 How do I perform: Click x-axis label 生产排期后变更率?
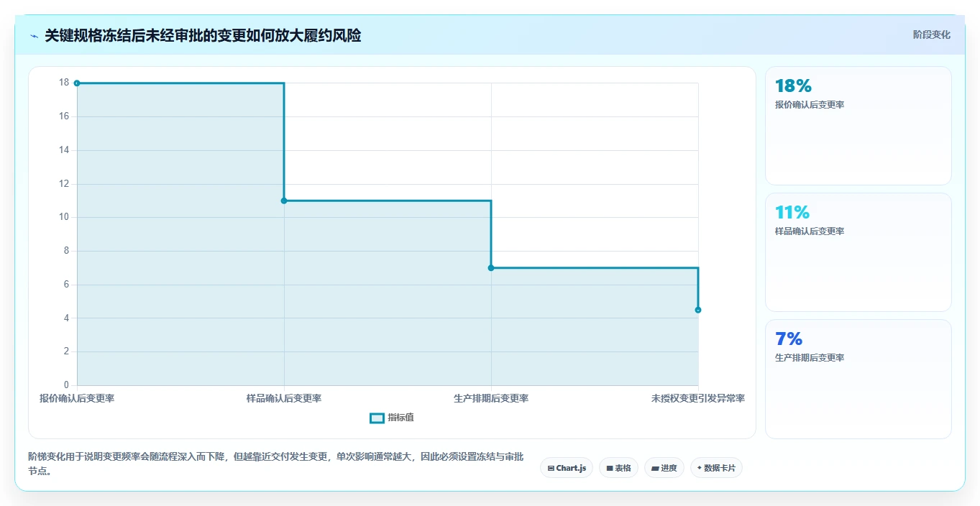pyautogui.click(x=491, y=398)
